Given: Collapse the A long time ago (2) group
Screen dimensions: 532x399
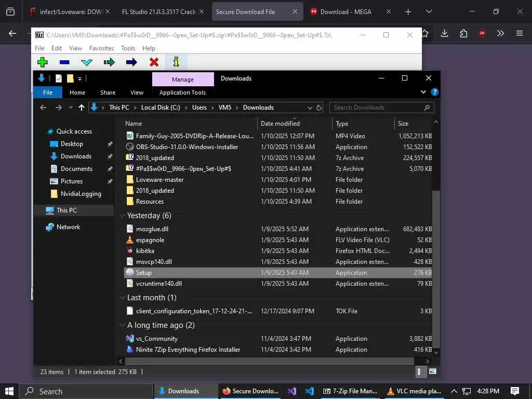Looking at the screenshot, I should [122, 325].
